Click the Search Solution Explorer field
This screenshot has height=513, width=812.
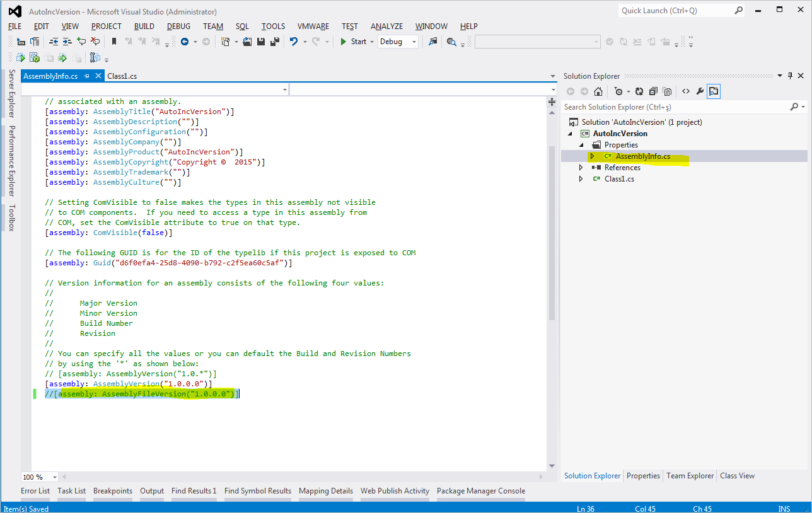point(684,107)
